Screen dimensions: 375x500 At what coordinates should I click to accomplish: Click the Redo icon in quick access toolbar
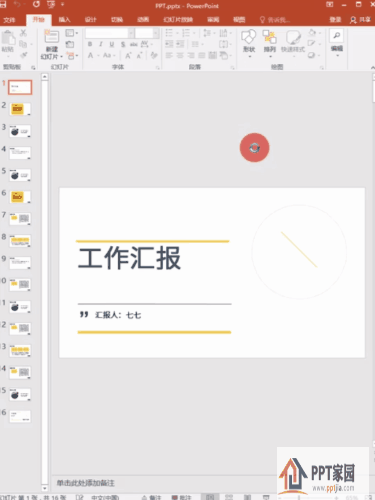[36, 4]
